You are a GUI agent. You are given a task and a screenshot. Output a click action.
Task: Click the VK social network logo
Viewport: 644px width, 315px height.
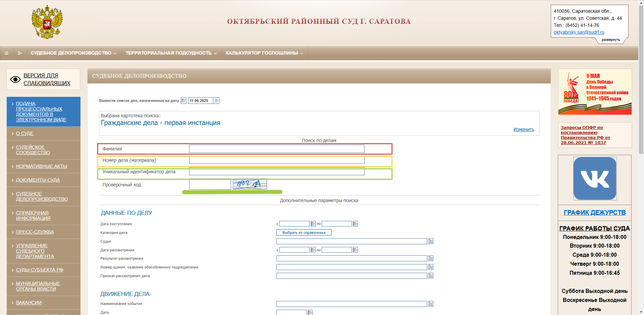(x=595, y=179)
